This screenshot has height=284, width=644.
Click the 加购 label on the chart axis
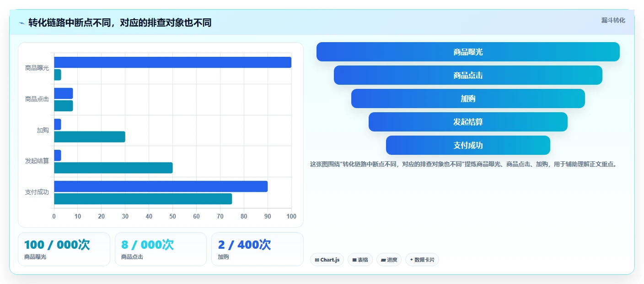pyautogui.click(x=43, y=130)
